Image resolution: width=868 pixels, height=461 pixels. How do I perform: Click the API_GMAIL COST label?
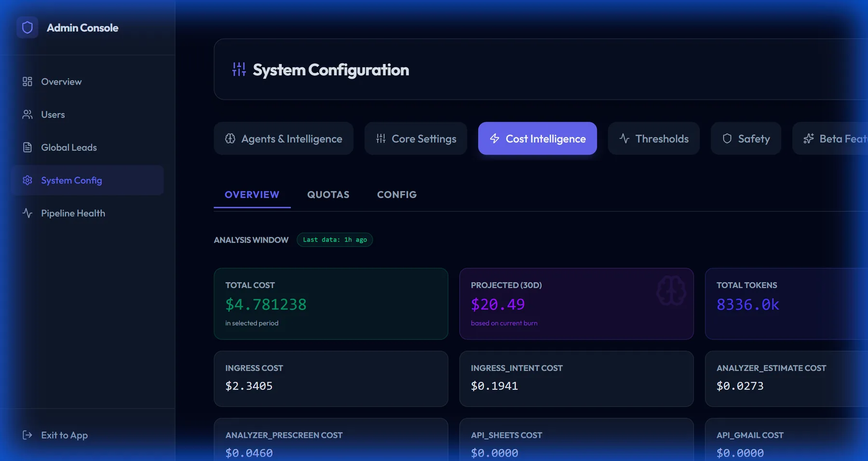(750, 435)
